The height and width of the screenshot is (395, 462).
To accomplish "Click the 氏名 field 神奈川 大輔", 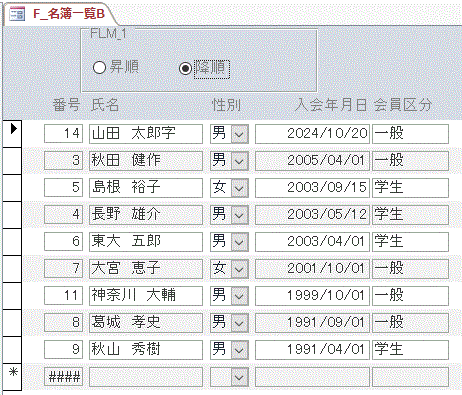I will click(146, 296).
